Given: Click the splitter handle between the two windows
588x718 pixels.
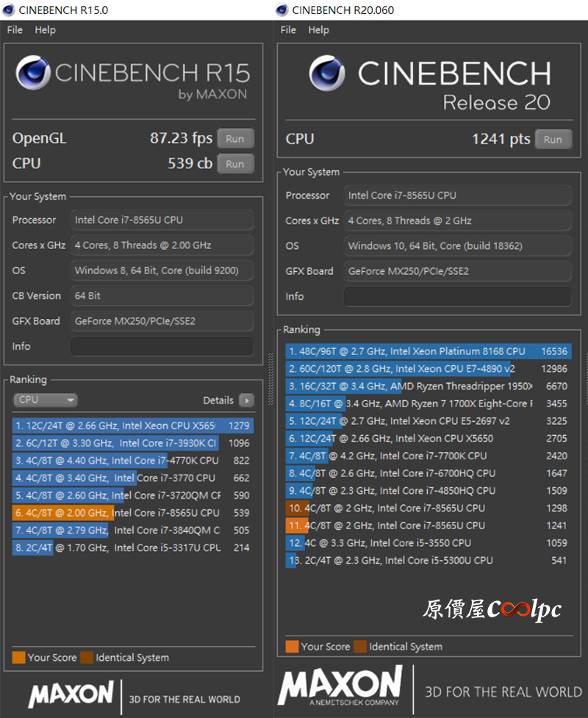Looking at the screenshot, I should click(270, 378).
